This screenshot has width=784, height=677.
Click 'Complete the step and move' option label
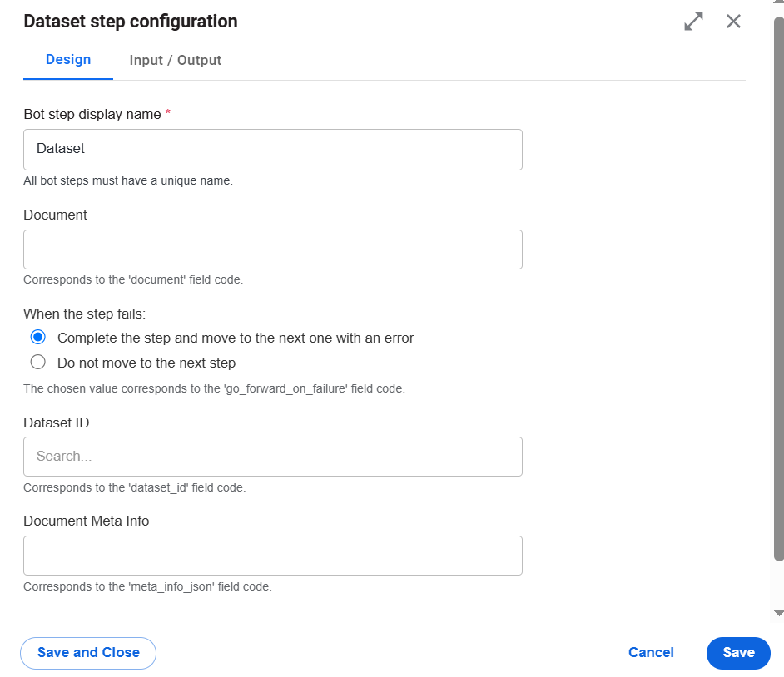coord(236,338)
